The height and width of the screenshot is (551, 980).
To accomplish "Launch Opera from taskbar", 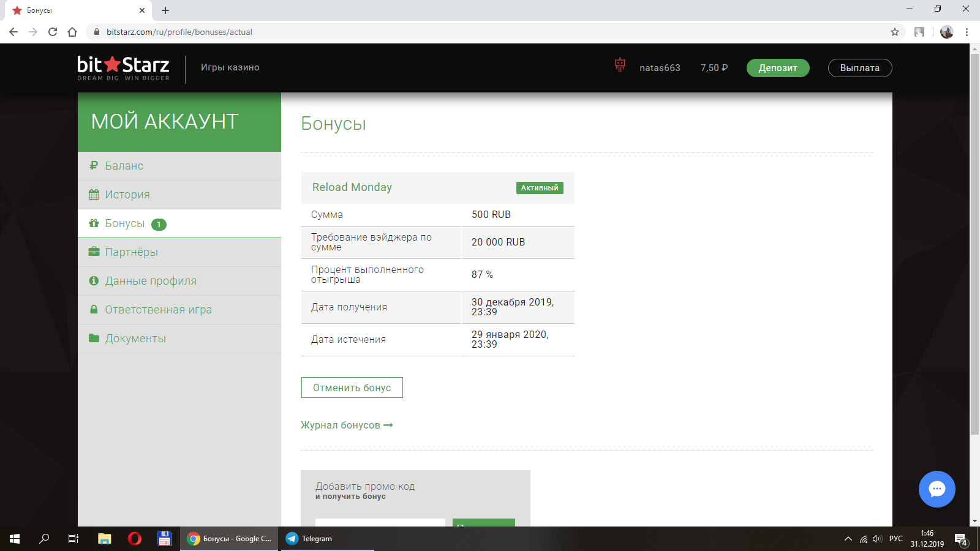I will click(135, 539).
